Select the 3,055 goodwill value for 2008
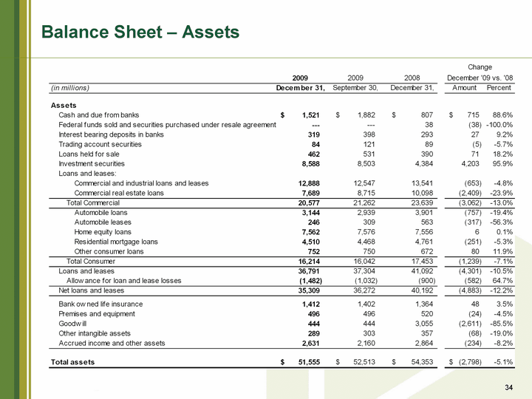Viewport: 532px width, 399px height. coord(424,324)
